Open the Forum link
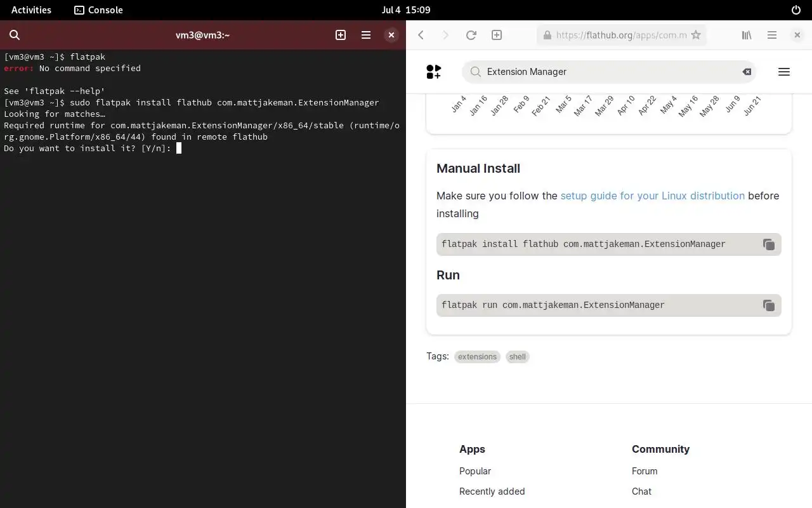 click(645, 471)
